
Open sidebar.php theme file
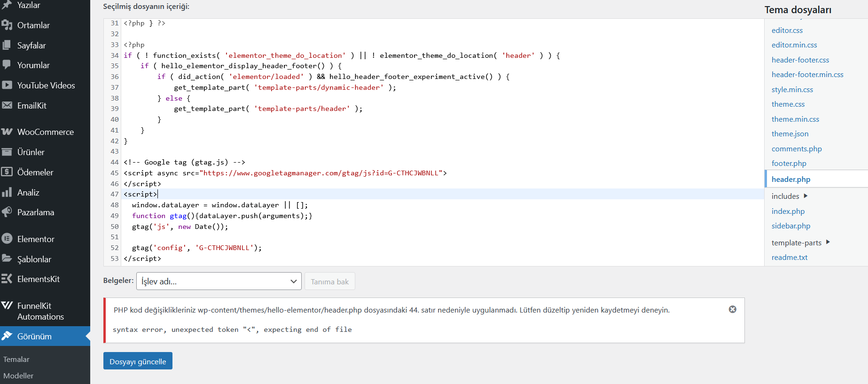pyautogui.click(x=791, y=226)
